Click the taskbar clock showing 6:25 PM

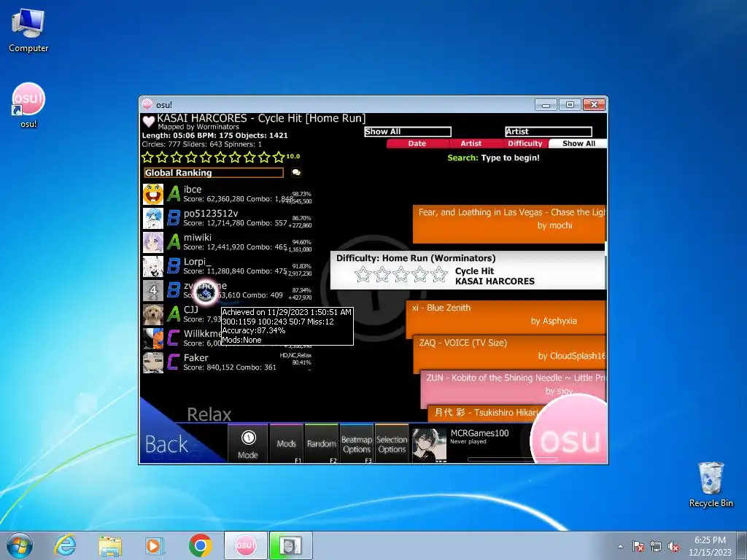click(x=710, y=545)
